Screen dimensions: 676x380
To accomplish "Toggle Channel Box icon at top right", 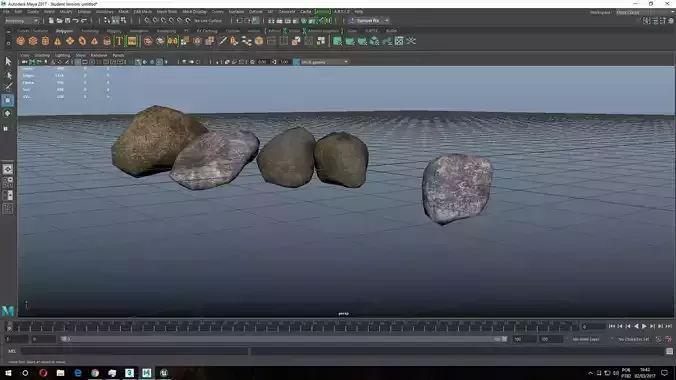I will coord(671,21).
